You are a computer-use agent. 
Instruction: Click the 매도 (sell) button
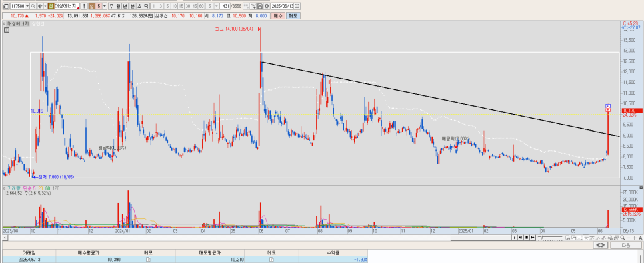(x=293, y=15)
